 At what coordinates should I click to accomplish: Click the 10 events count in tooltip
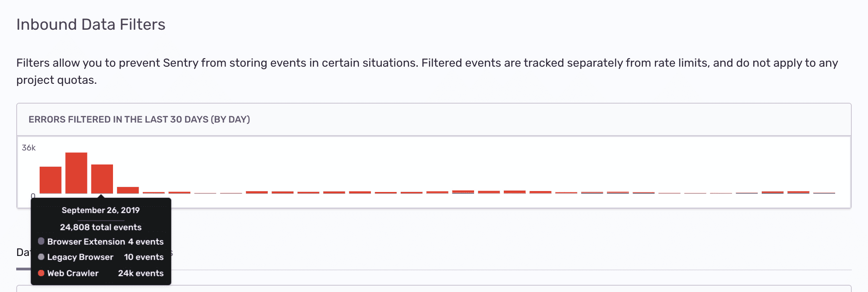(x=144, y=257)
